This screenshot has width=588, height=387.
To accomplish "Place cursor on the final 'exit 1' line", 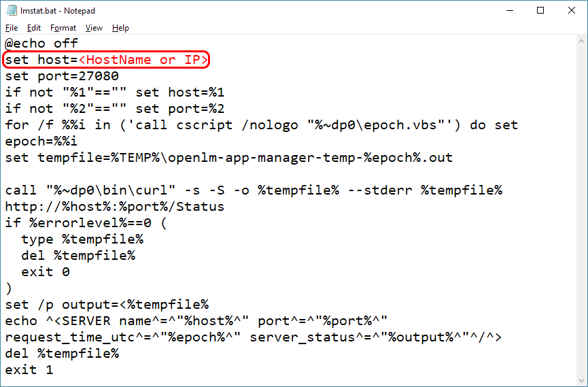I will (29, 370).
